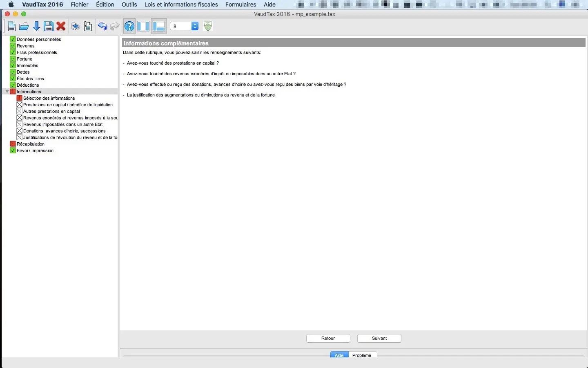Save the file with floppy disk icon

(x=49, y=27)
